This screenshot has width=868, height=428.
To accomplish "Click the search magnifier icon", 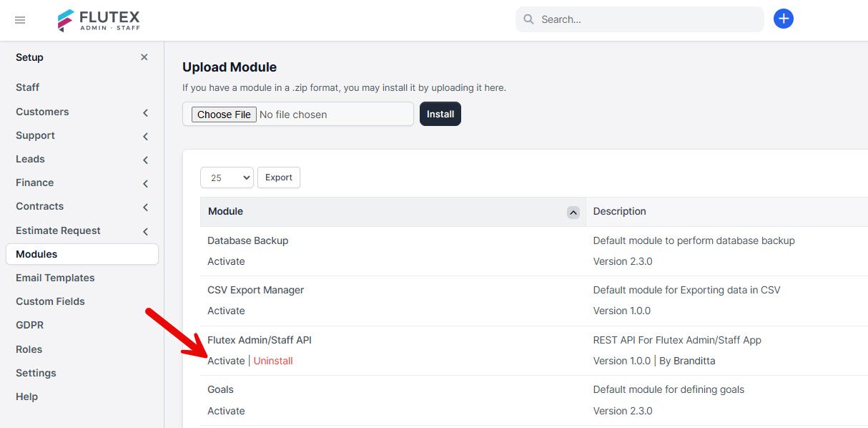I will [x=528, y=19].
